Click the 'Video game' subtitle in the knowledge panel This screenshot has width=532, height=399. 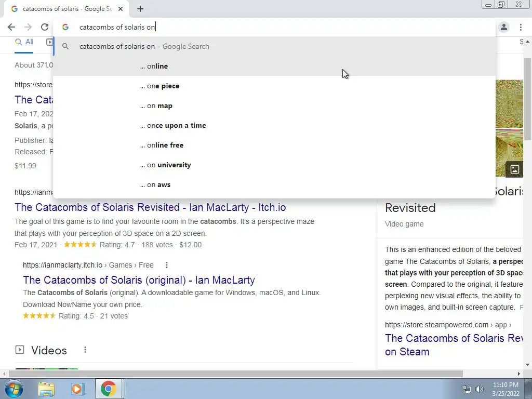coord(404,224)
